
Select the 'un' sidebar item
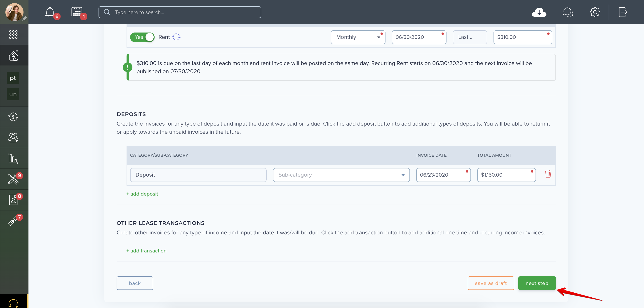13,94
